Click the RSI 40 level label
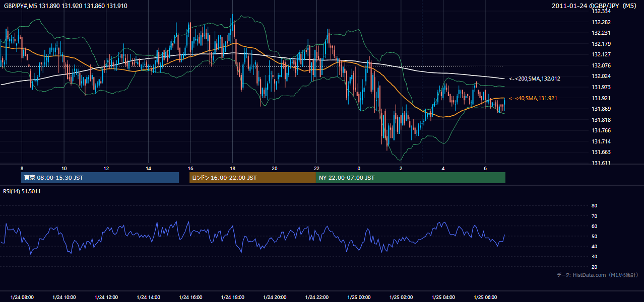The image size is (644, 302). pyautogui.click(x=594, y=246)
